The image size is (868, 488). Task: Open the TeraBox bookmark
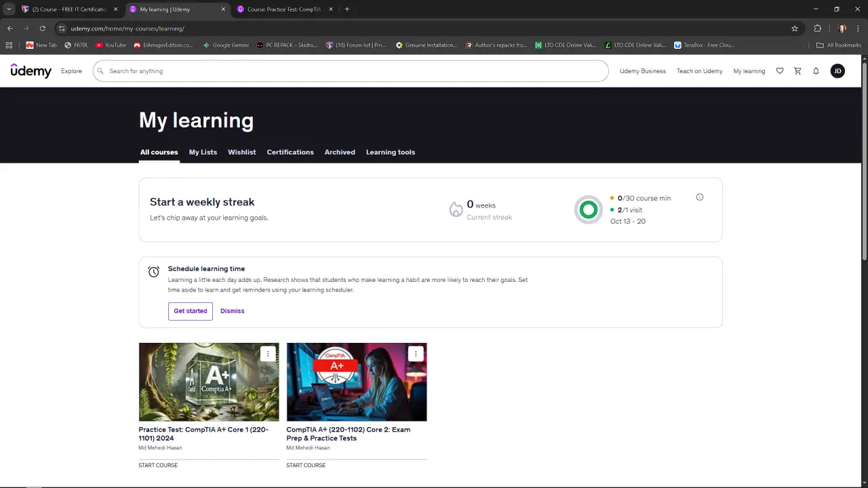(x=704, y=45)
